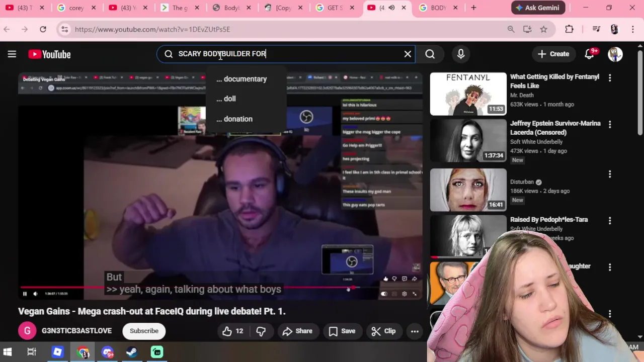The height and width of the screenshot is (362, 644).
Task: Go back in browser history
Action: point(7,29)
